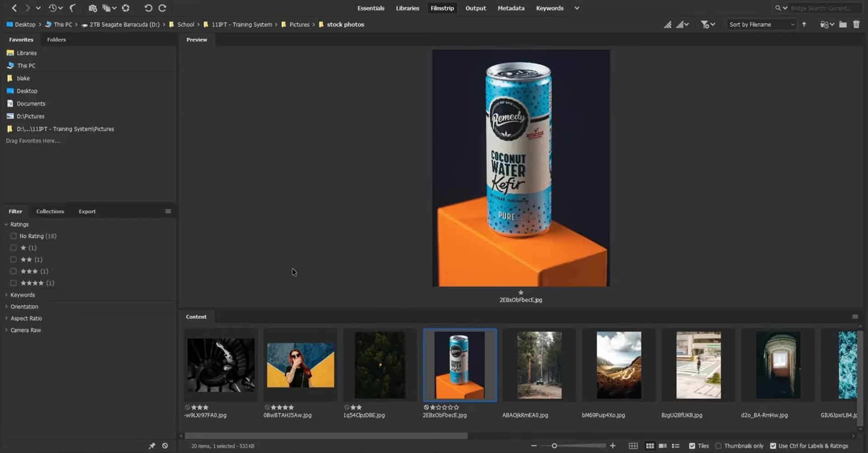Expand the Camera Raw filter section
Viewport: 868px width, 453px height.
(x=25, y=330)
